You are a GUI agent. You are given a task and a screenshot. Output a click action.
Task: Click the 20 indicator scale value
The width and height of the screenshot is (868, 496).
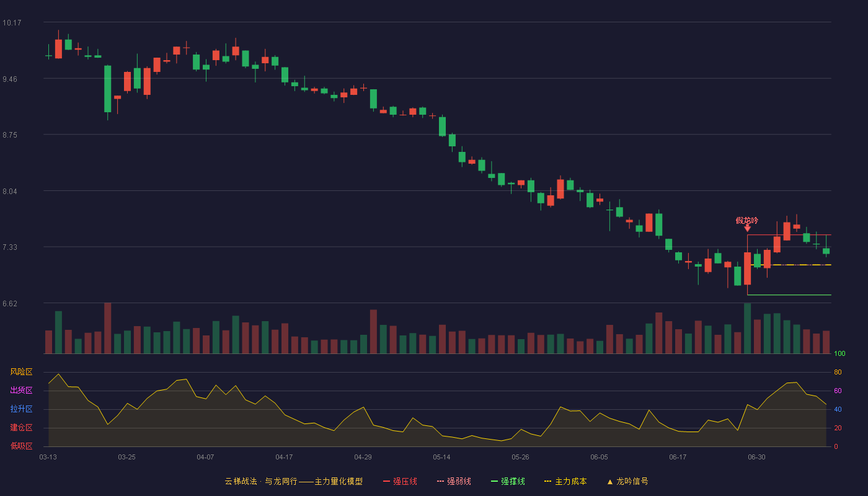pos(838,428)
